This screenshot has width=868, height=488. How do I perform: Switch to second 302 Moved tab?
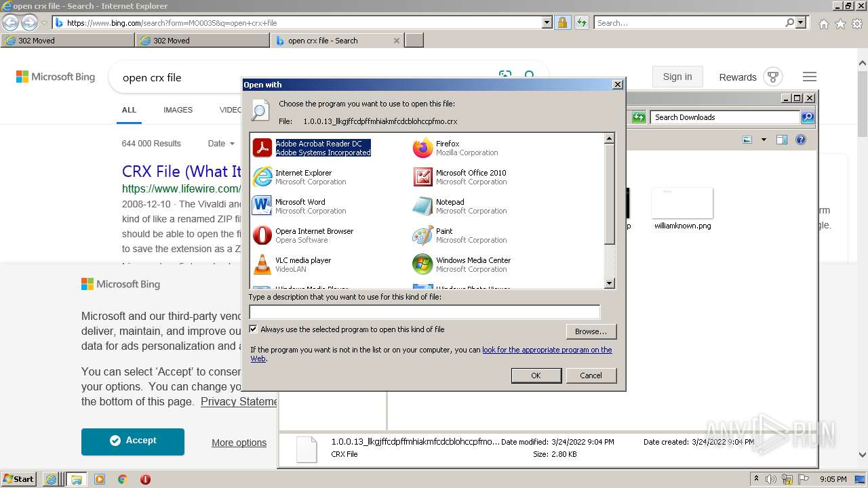(x=203, y=41)
